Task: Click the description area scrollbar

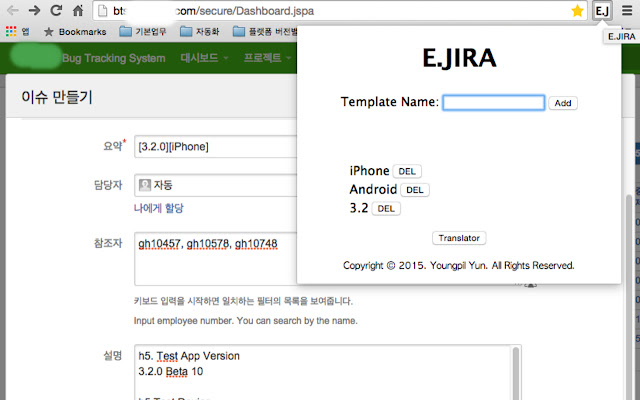Action: pos(516,373)
